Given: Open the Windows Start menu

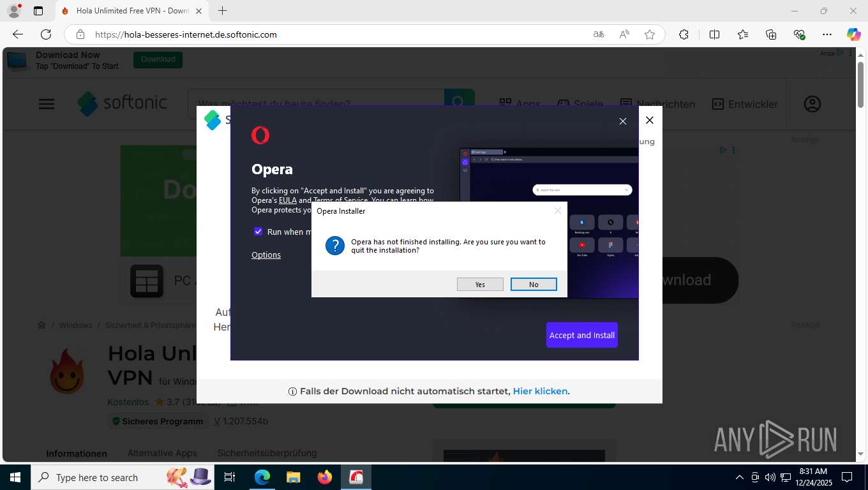Looking at the screenshot, I should tap(15, 477).
